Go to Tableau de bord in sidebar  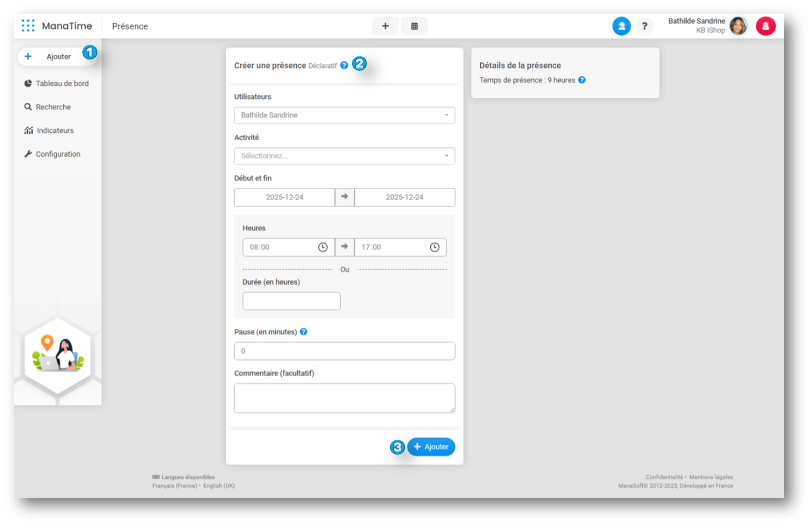coord(62,84)
